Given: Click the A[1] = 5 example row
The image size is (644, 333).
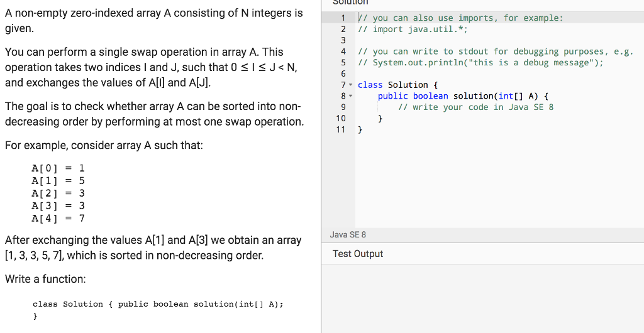Looking at the screenshot, I should 58,181.
